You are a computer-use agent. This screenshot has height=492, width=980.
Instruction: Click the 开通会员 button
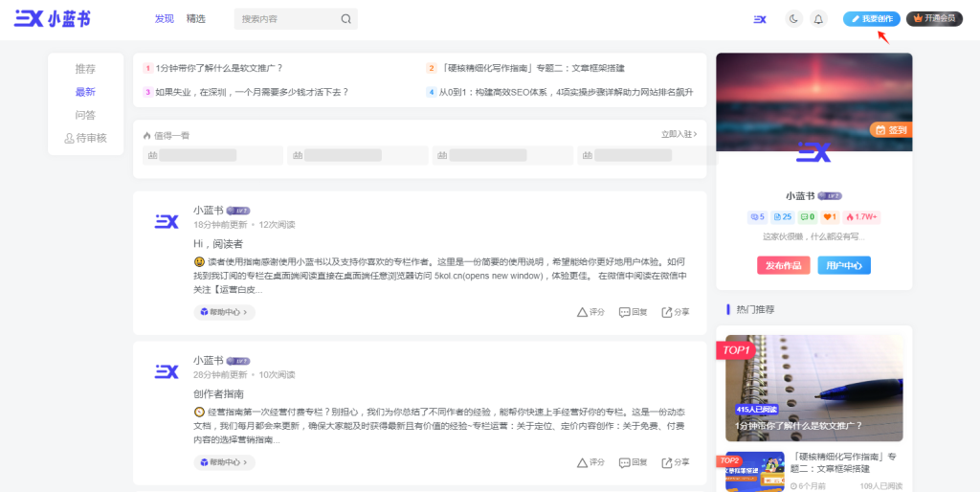(934, 19)
